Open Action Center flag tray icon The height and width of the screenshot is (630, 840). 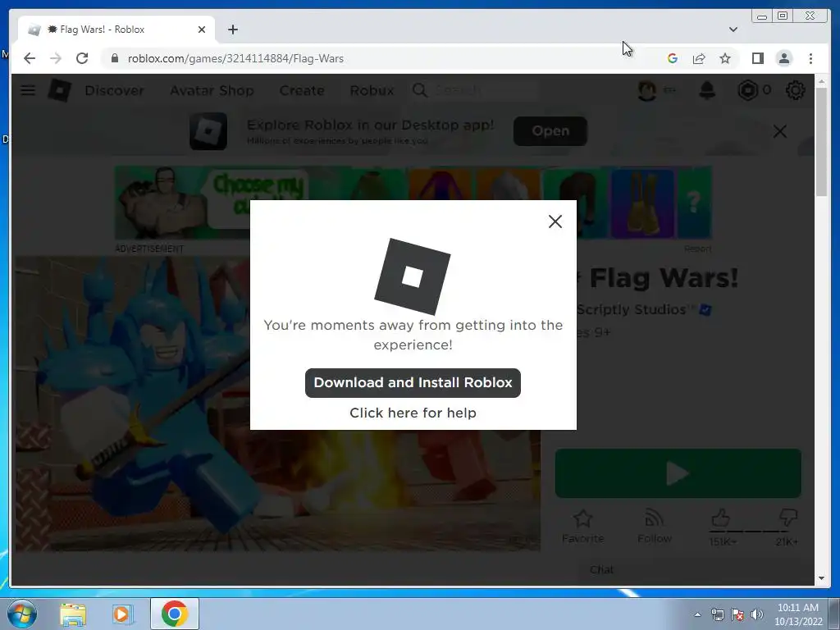click(x=737, y=614)
